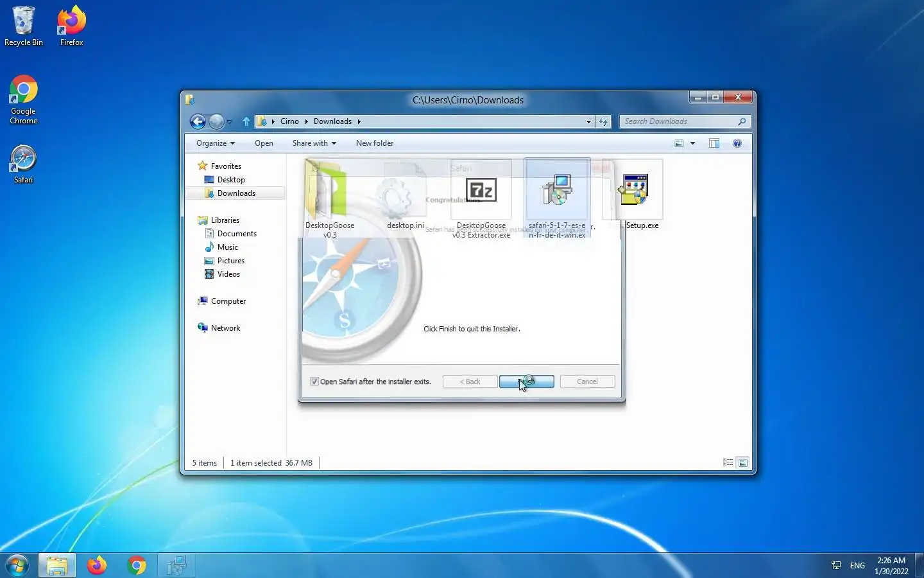Select the Google Chrome desktop shortcut
This screenshot has width=924, height=578.
click(x=24, y=100)
